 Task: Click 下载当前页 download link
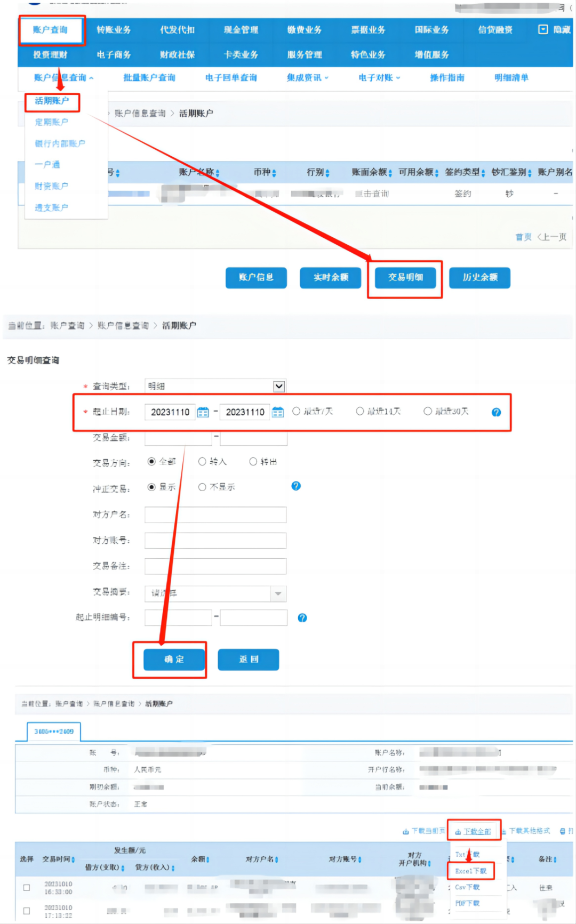pos(423,831)
